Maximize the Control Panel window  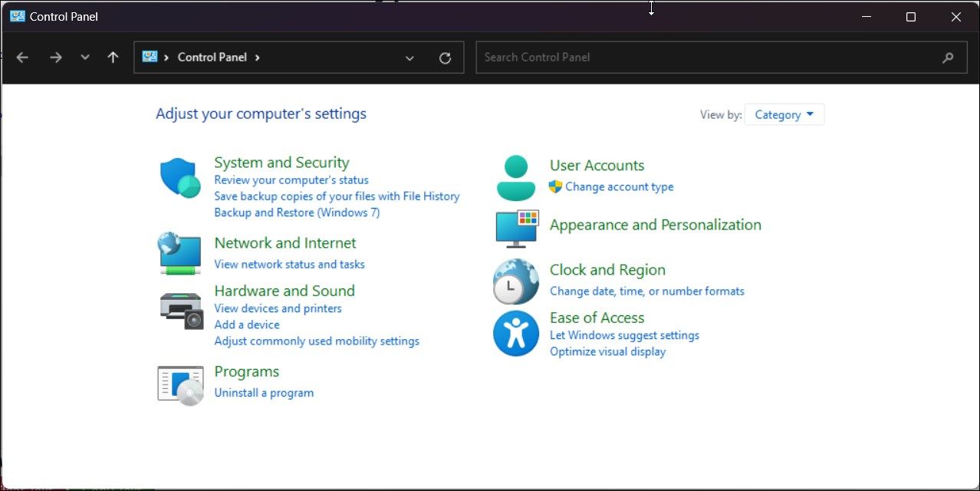point(911,17)
